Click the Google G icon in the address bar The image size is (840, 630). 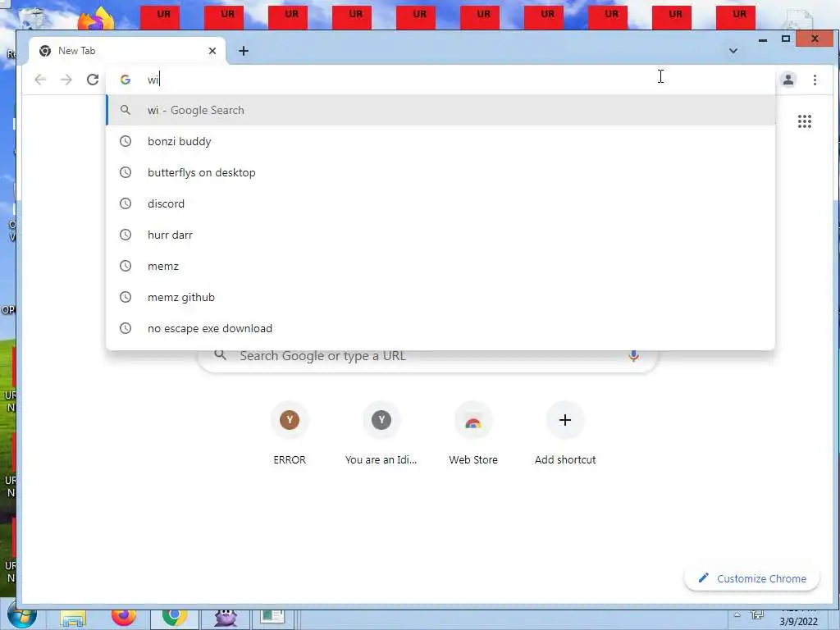126,80
